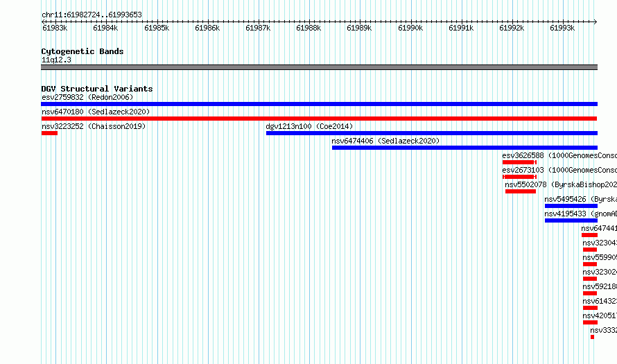The height and width of the screenshot is (364, 617).
Task: Click the DGV Structural Variants track title
Action: point(97,89)
